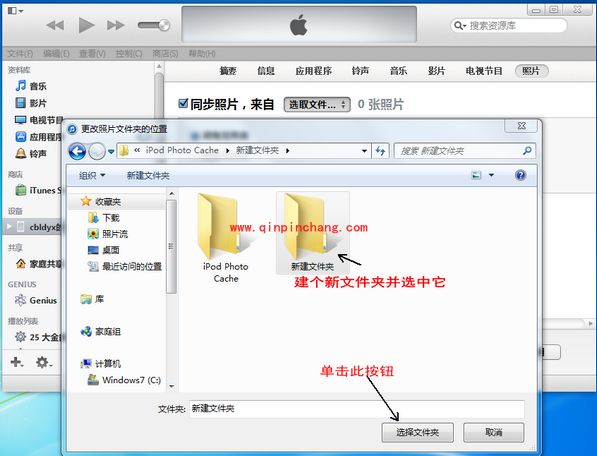Select 最近访问的位置 in navigation pane

pyautogui.click(x=125, y=266)
